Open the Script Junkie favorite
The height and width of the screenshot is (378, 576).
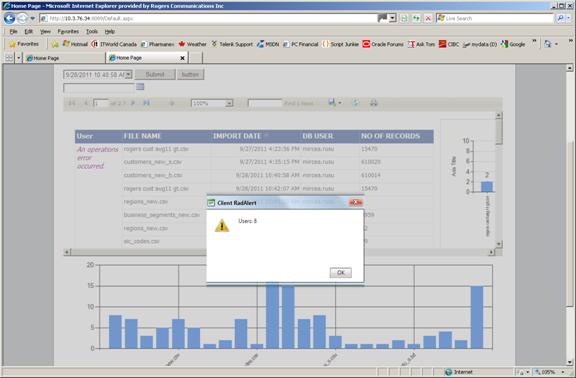tap(340, 44)
